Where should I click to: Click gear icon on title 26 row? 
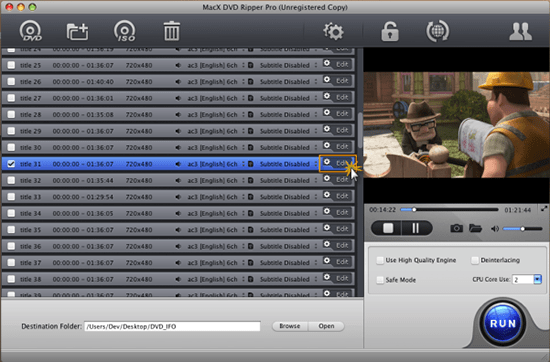point(327,80)
